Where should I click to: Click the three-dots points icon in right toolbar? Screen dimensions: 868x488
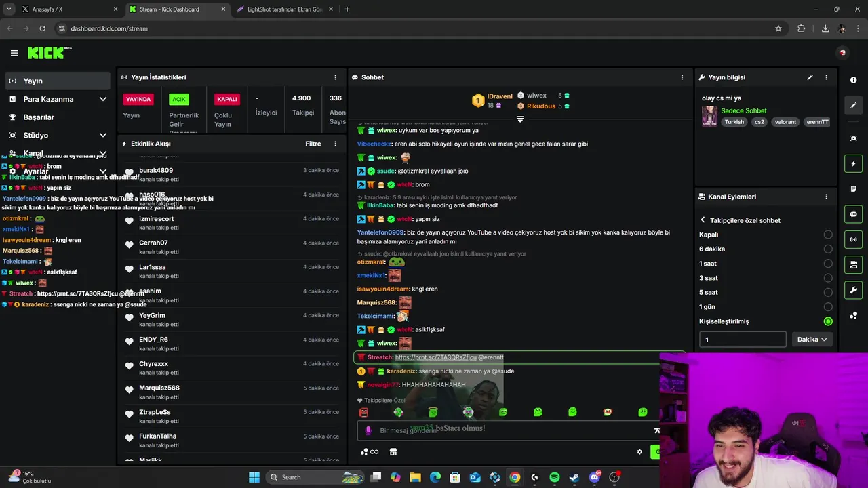pos(853,315)
